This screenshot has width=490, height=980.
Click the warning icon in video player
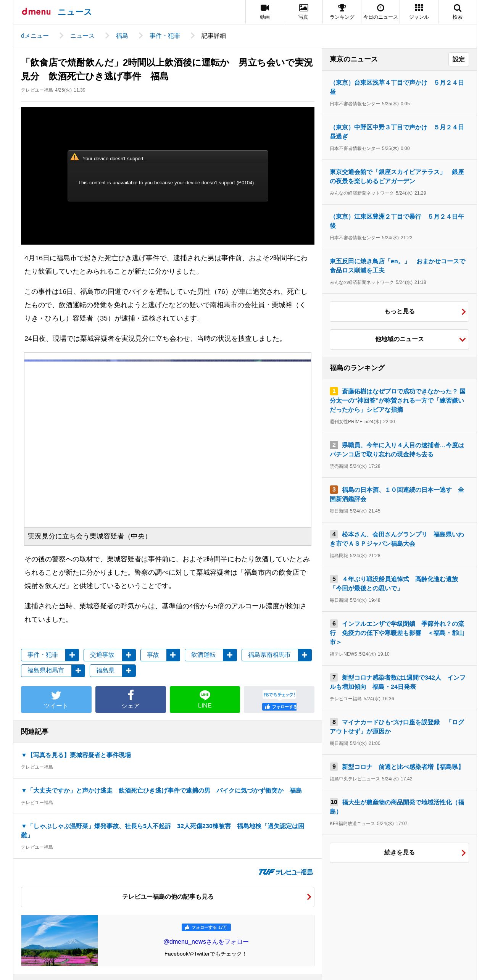click(x=75, y=157)
